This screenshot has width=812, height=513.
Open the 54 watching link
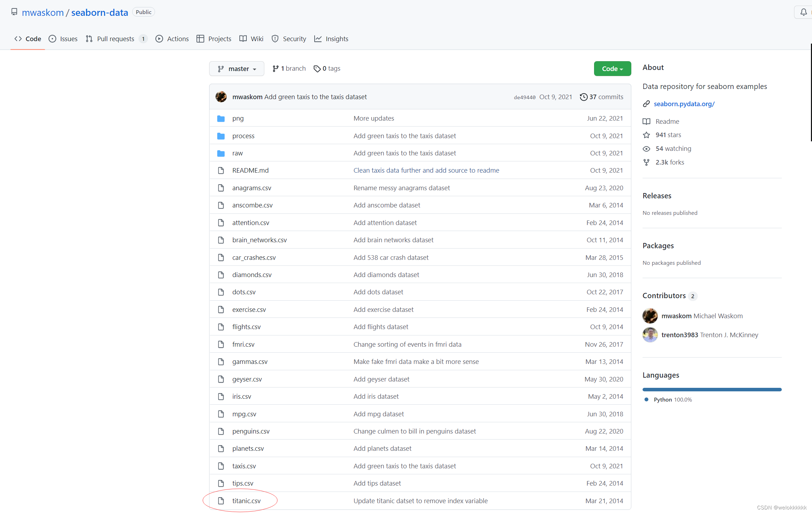(x=673, y=148)
